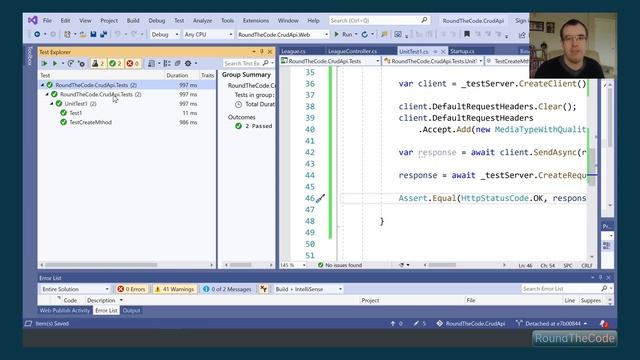
Task: Open the Test menu
Action: point(179,20)
